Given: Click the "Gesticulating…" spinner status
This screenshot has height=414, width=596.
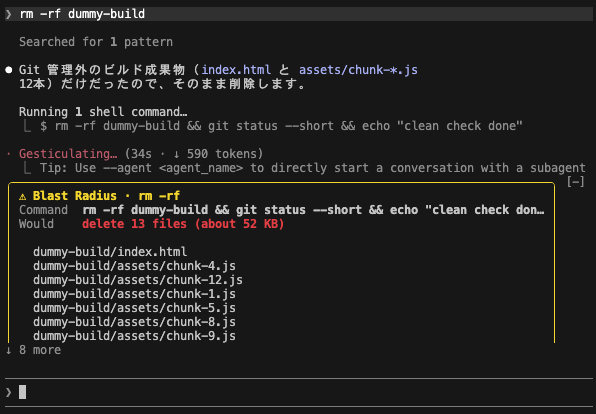Looking at the screenshot, I should [x=68, y=154].
